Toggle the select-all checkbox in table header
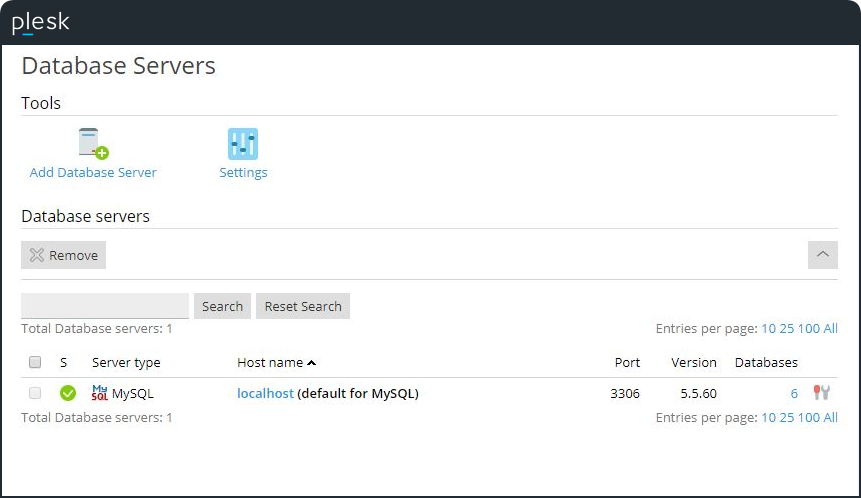Image resolution: width=861 pixels, height=498 pixels. tap(35, 362)
